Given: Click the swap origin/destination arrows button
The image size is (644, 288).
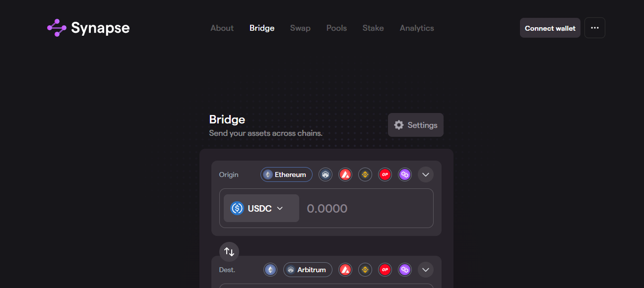Looking at the screenshot, I should [229, 252].
